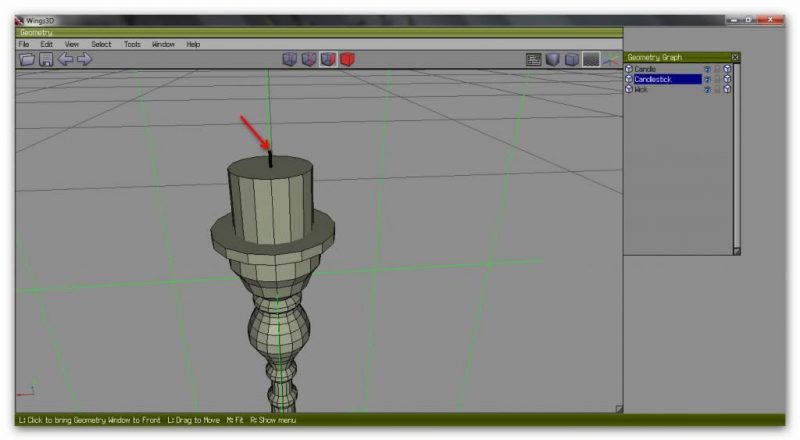Image resolution: width=800 pixels, height=440 pixels.
Task: Toggle the axes display icon
Action: click(609, 60)
